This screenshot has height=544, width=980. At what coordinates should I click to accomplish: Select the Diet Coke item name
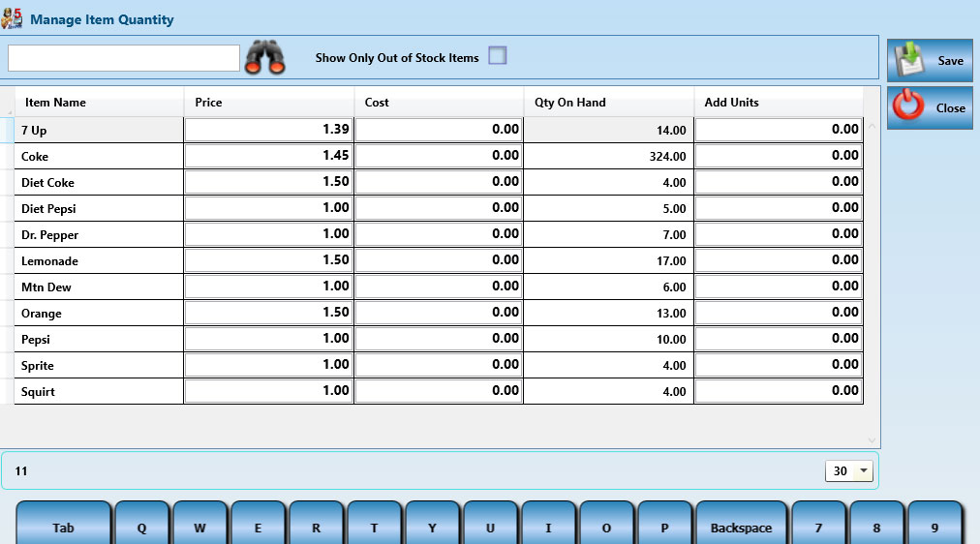(x=47, y=182)
